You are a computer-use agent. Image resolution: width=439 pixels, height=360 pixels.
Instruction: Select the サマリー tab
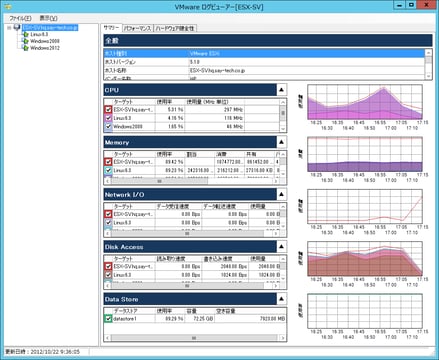(111, 28)
